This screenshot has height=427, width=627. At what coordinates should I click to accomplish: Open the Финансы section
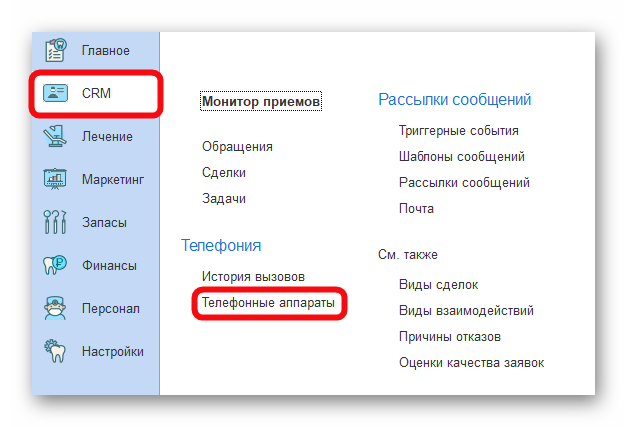(x=109, y=265)
